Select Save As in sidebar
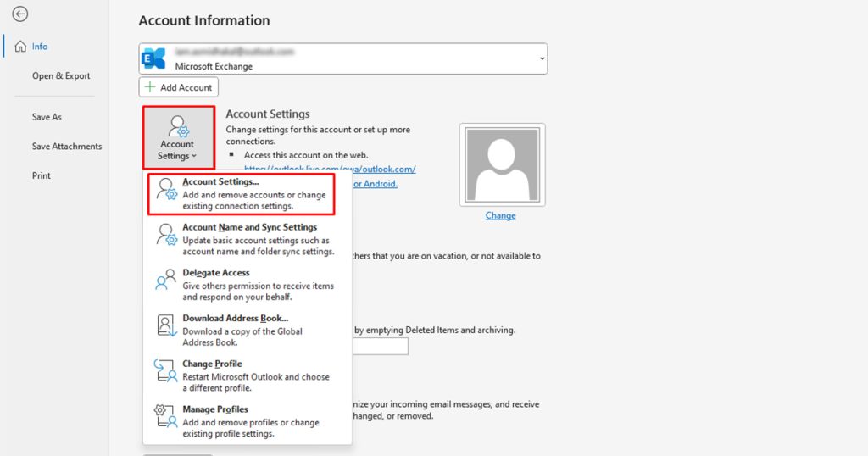The width and height of the screenshot is (868, 456). tap(47, 117)
